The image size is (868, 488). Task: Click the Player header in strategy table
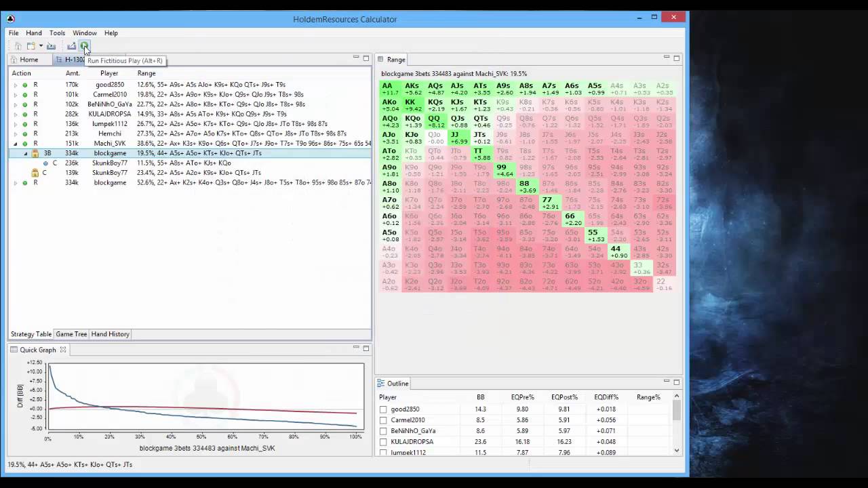[x=109, y=73]
